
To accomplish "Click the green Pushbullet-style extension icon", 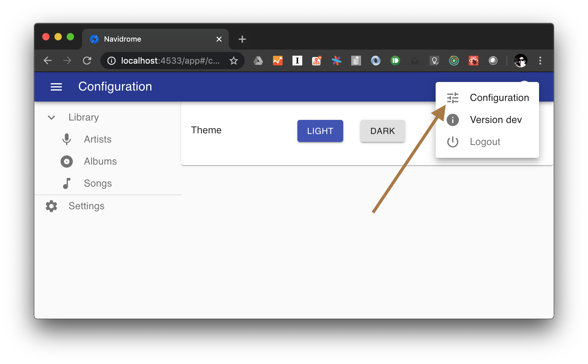I will pyautogui.click(x=395, y=61).
